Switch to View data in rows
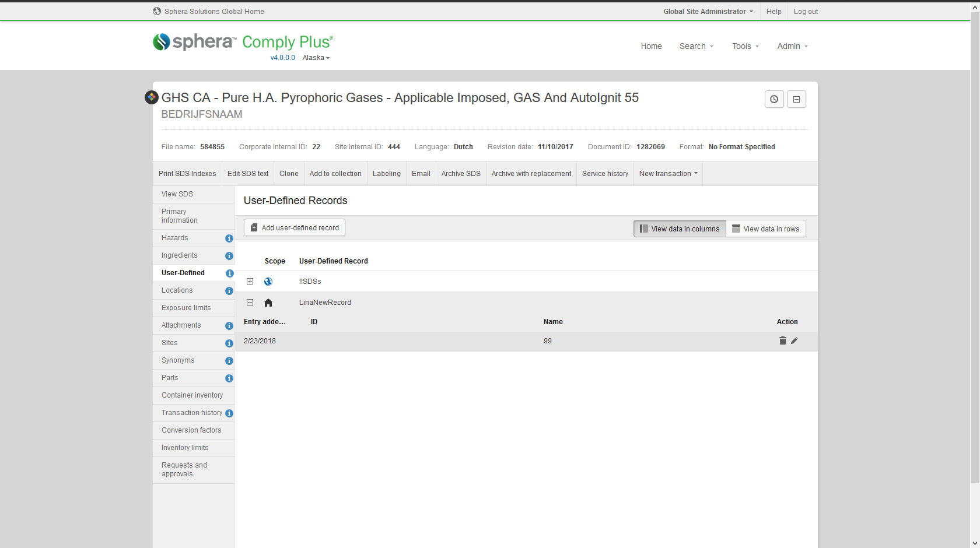This screenshot has height=548, width=980. [766, 229]
